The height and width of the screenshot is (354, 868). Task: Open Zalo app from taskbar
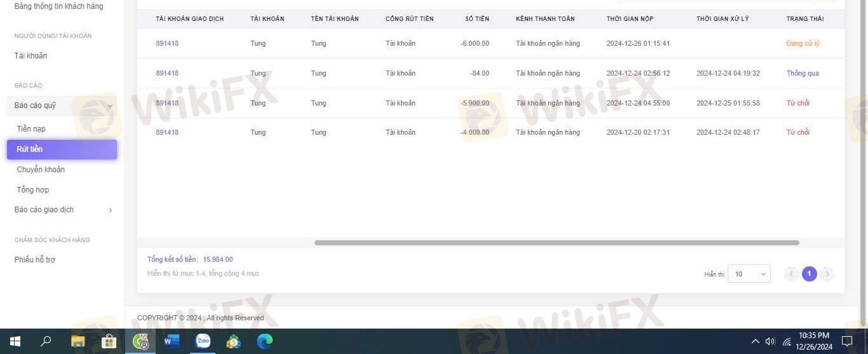[203, 341]
